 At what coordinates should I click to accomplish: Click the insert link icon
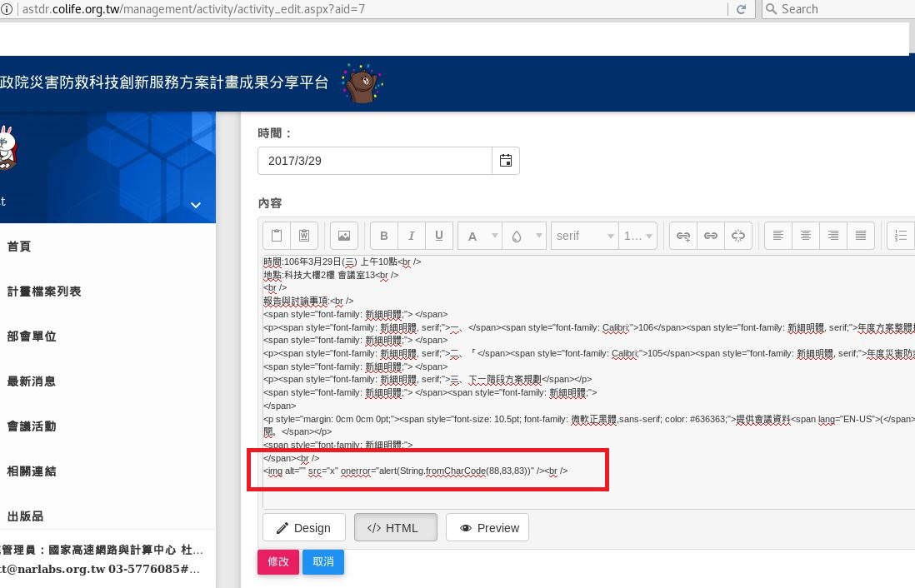click(683, 236)
